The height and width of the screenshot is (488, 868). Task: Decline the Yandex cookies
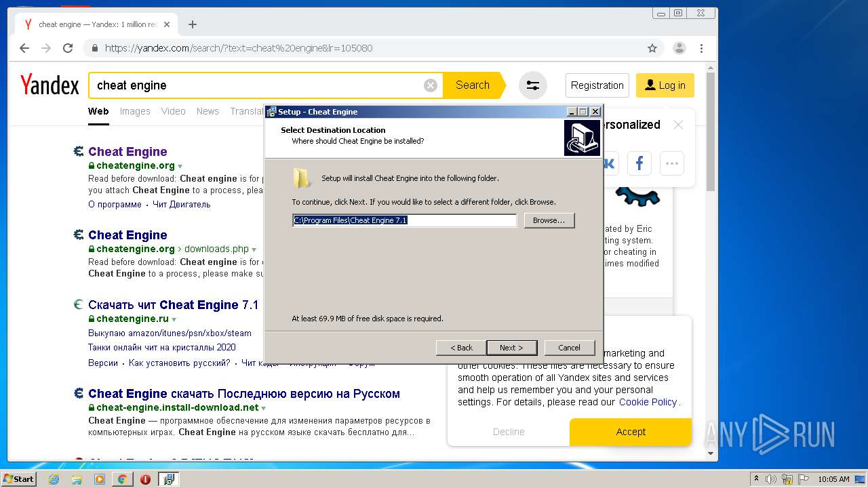click(509, 432)
